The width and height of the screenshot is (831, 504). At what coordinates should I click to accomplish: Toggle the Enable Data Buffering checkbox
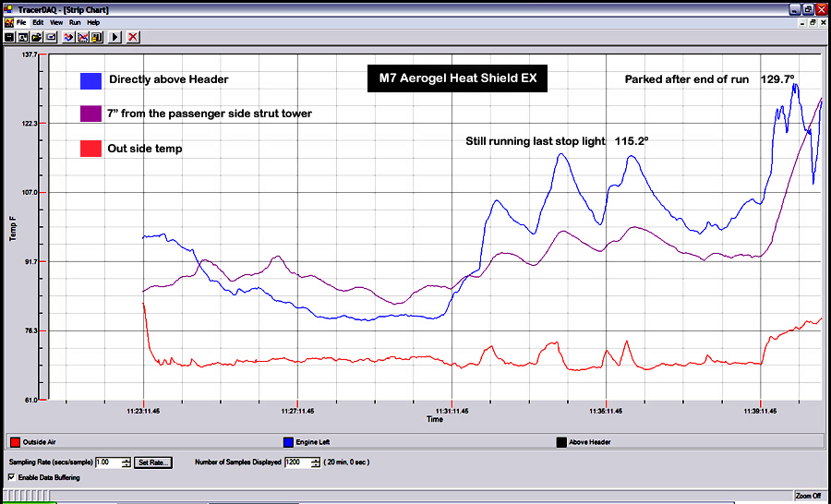tap(11, 477)
